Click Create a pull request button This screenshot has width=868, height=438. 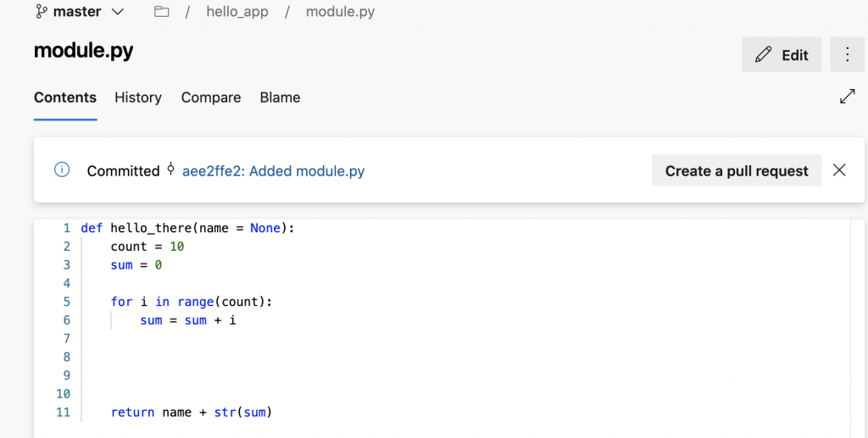click(737, 171)
